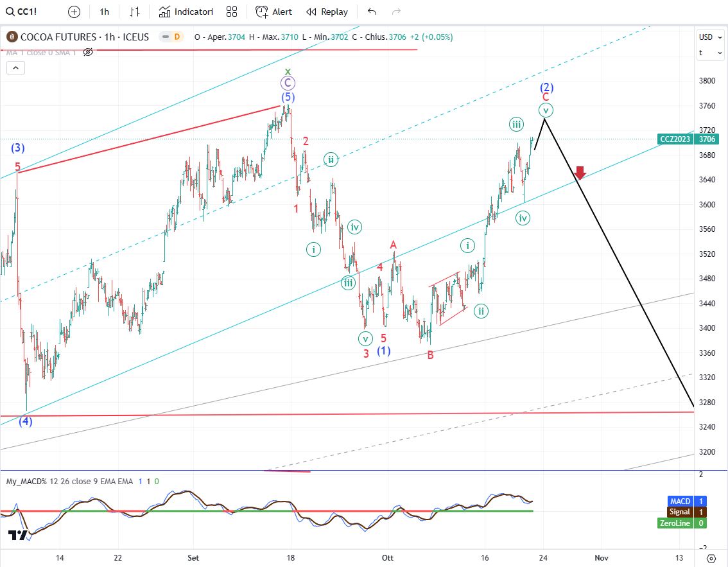Click the D delayed data badge
728x567 pixels.
click(x=177, y=37)
